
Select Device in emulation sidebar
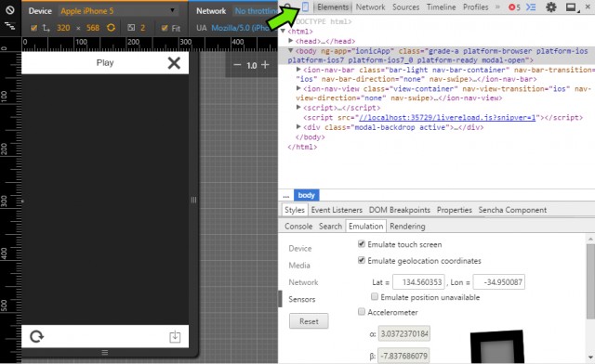pyautogui.click(x=299, y=248)
